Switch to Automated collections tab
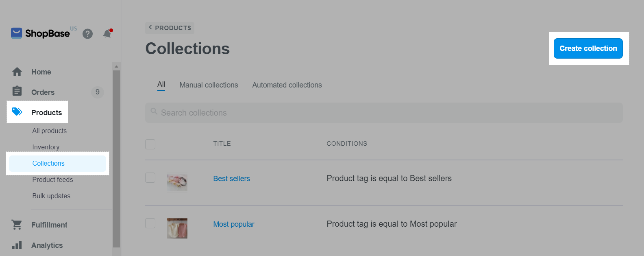Screen dimensions: 644x256 pos(287,85)
